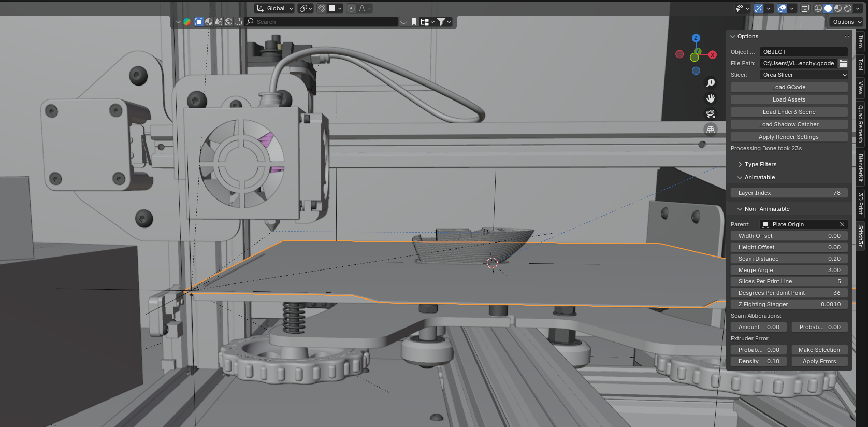Open the Slicer dropdown showing Orca Slicer
Screen dimensions: 868x427
click(803, 75)
